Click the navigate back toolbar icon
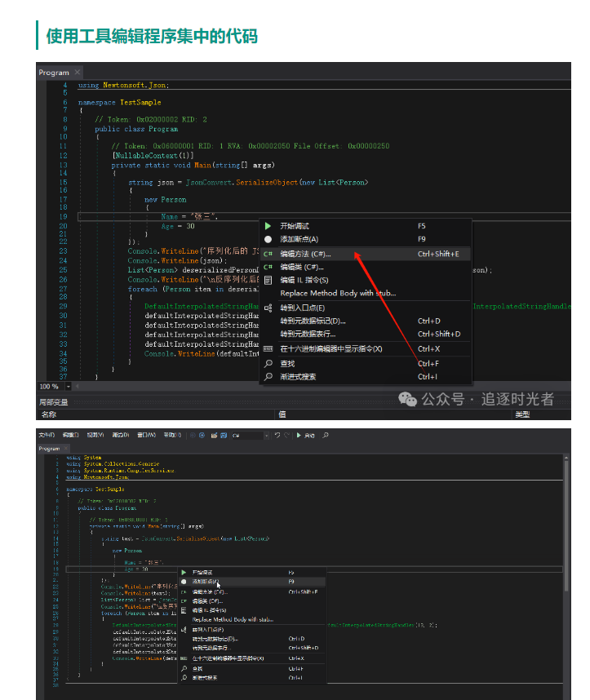Screen dimensions: 590x700 [193, 436]
